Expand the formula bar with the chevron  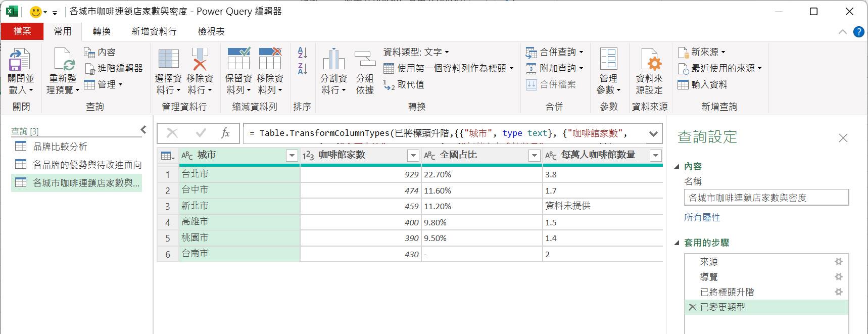tap(653, 134)
